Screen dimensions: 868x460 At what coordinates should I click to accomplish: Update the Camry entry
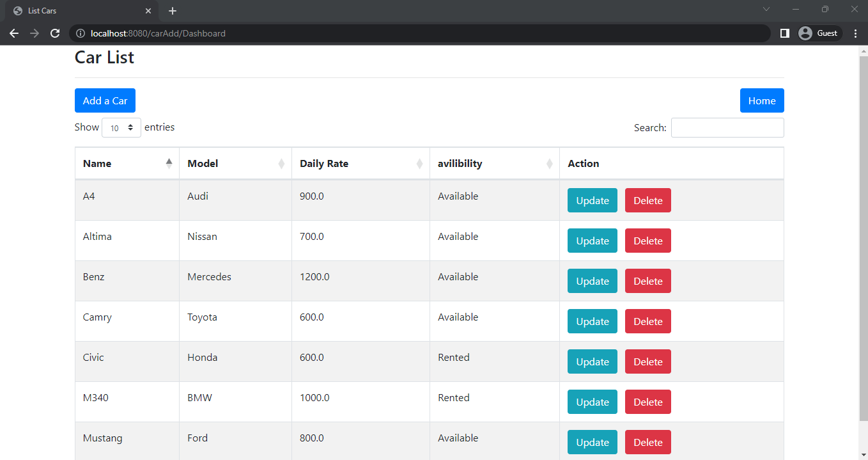(x=592, y=321)
